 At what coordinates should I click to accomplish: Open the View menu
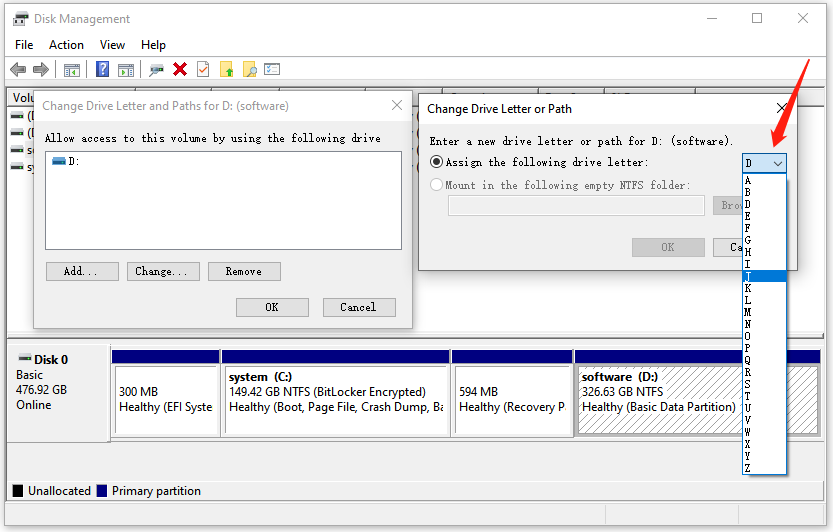pos(112,45)
